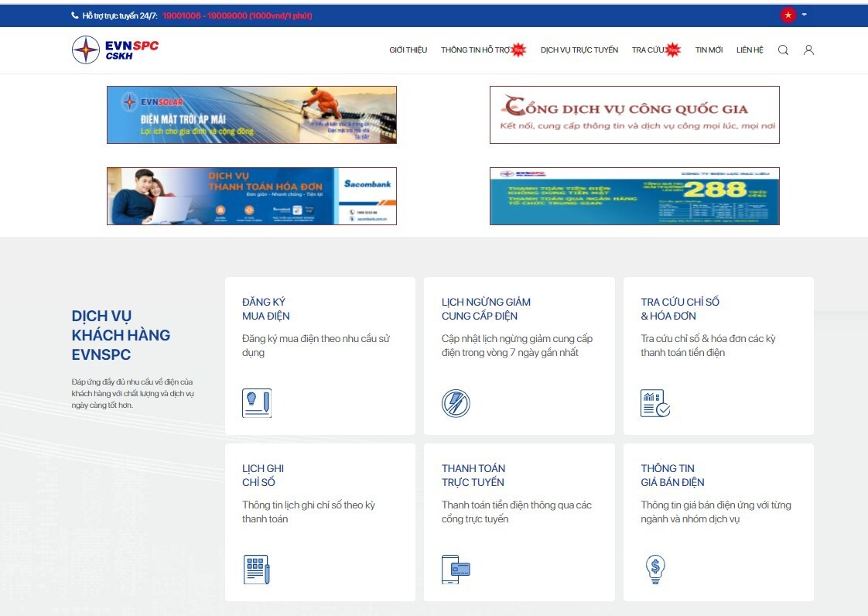Open the Liên hệ page link
Viewport: 868px width, 616px height.
(x=750, y=50)
